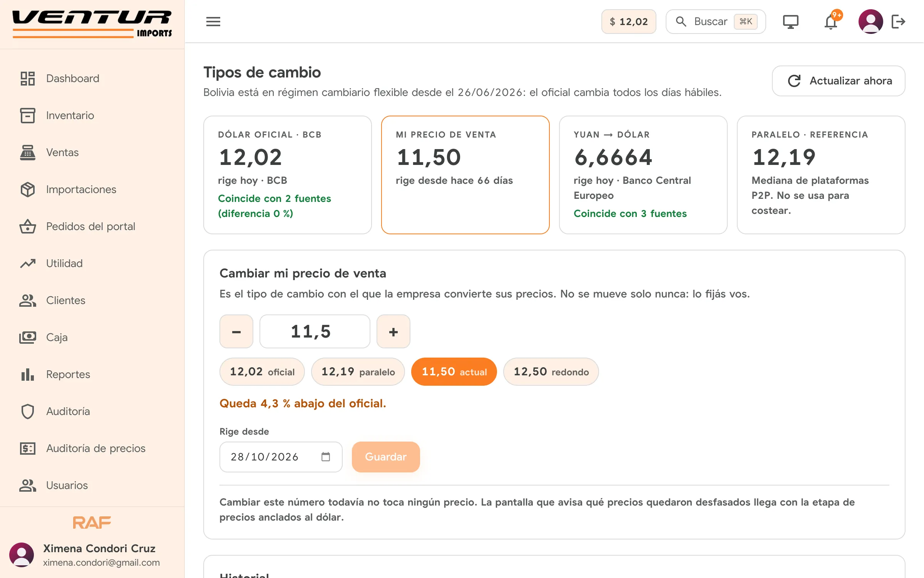924x578 pixels.
Task: Click the Auditoría shield icon
Action: click(x=28, y=412)
